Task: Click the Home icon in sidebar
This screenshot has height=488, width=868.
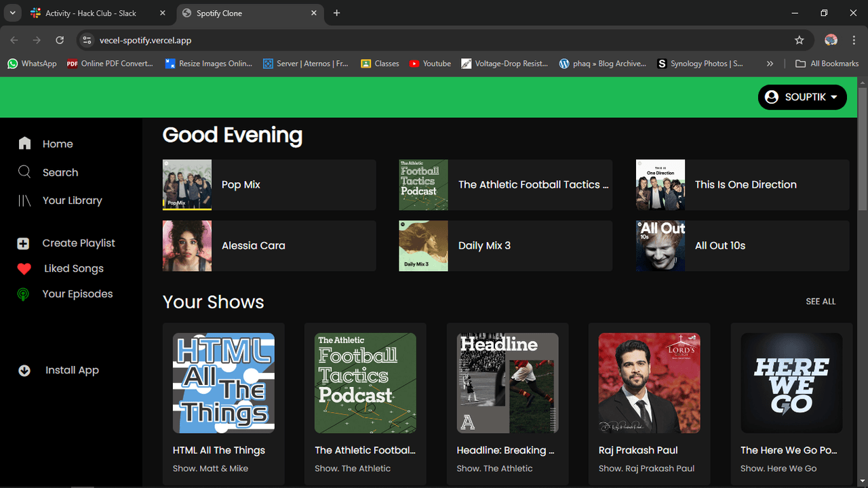Action: coord(25,143)
